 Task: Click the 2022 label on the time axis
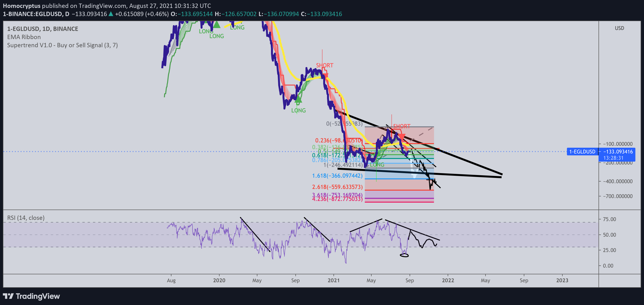tap(448, 280)
